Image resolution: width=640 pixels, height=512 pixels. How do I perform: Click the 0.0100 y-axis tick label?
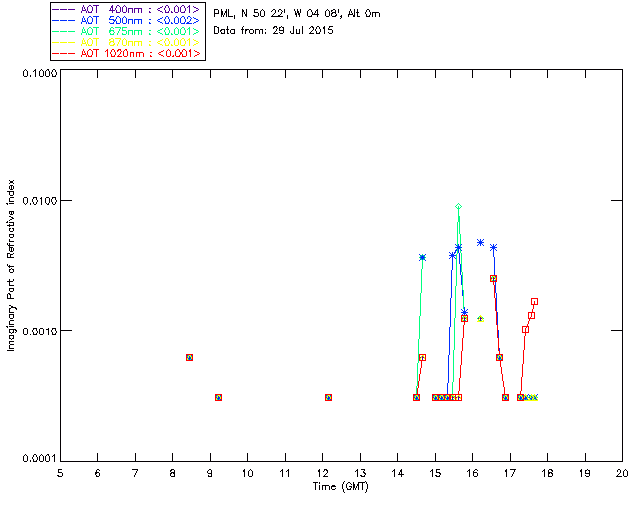[39, 200]
